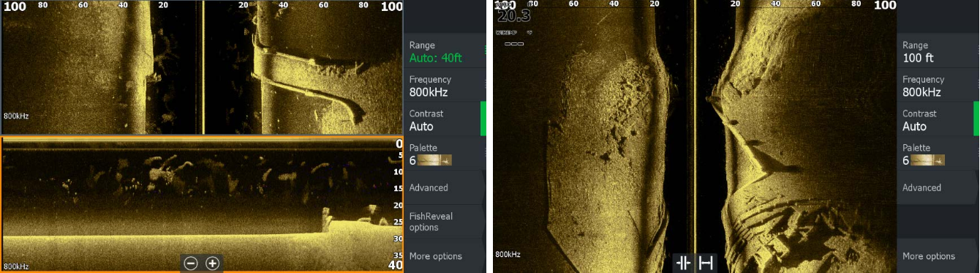Zoom out with the minus icon

point(191,263)
